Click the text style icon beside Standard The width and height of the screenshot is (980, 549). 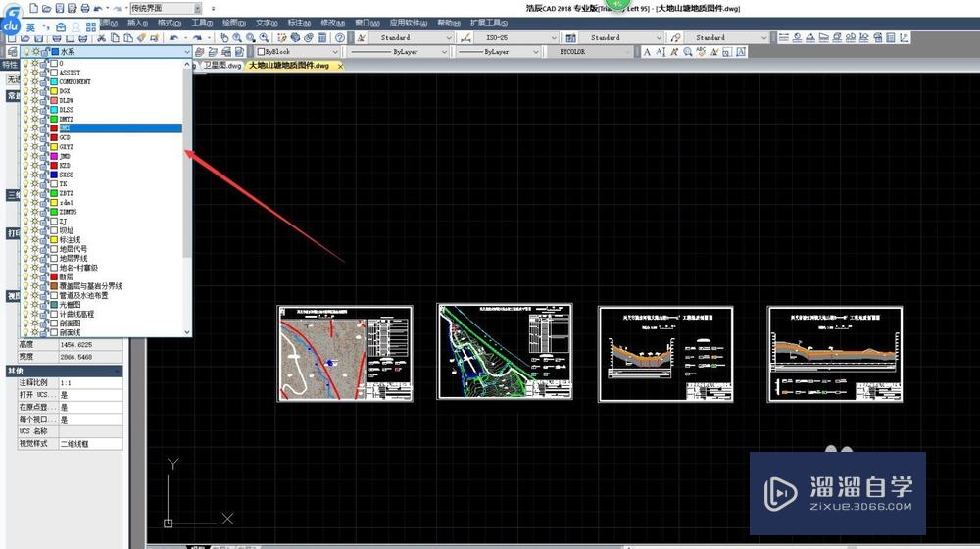[x=362, y=38]
